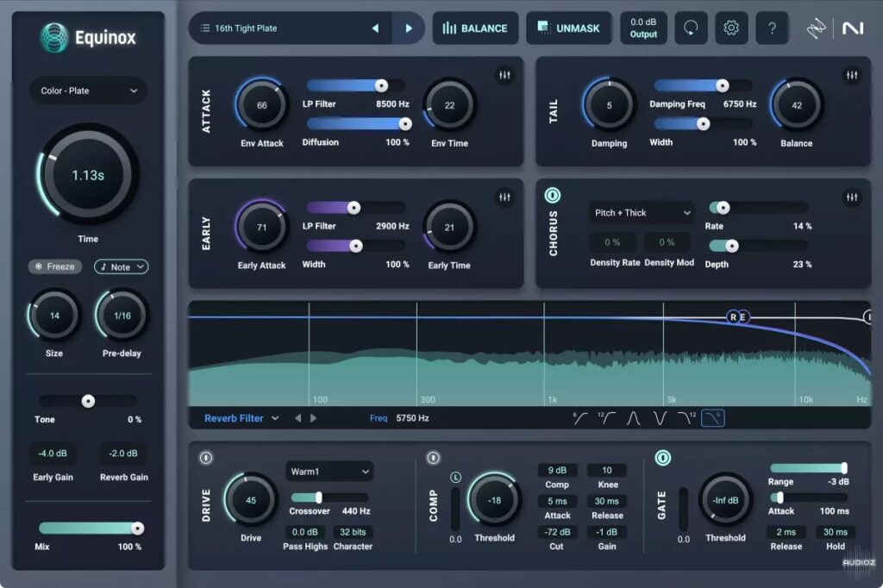Viewport: 883px width, 588px height.
Task: Click the Density Rate 0 % field
Action: coord(612,242)
